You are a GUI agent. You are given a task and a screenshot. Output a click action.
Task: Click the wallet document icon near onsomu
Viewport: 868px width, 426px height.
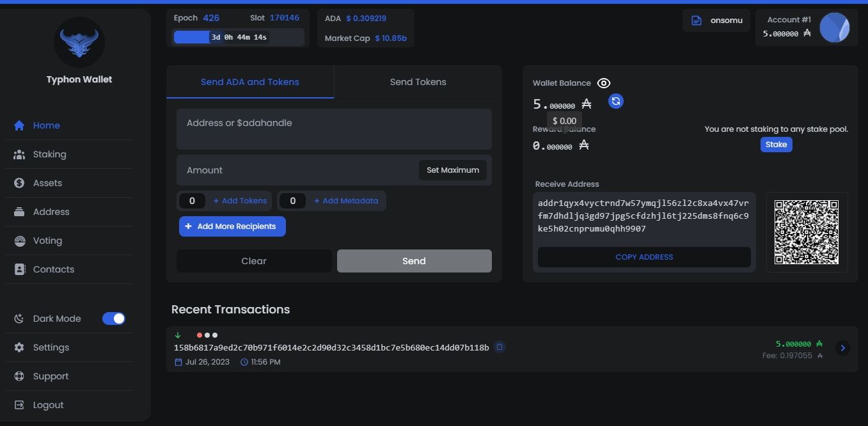pos(697,20)
